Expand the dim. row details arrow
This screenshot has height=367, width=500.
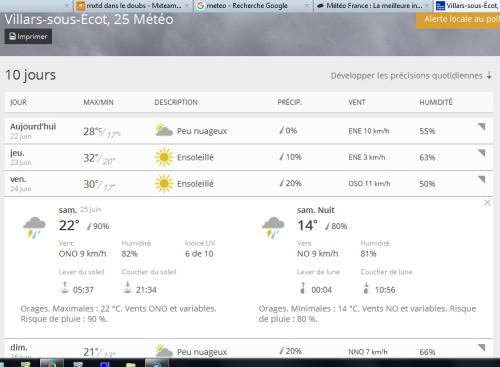click(481, 348)
